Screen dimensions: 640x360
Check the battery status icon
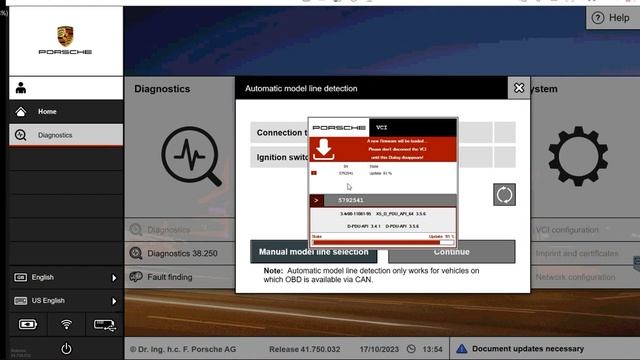pos(28,324)
